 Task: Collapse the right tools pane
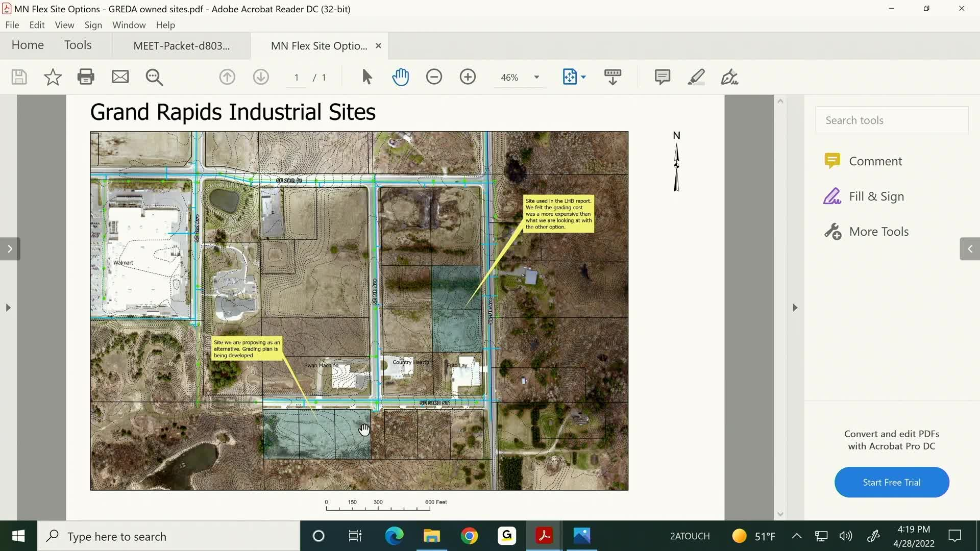969,248
